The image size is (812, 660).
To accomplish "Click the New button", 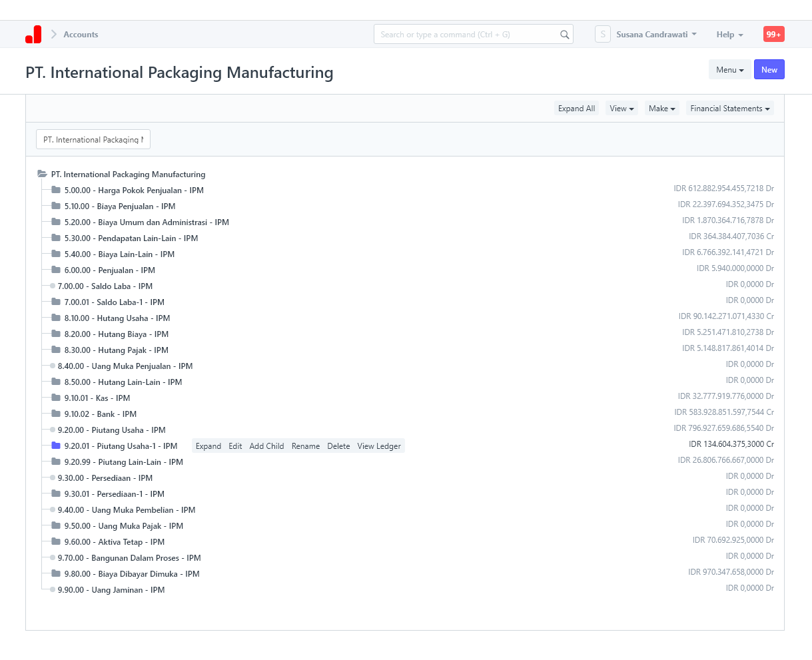I will click(x=769, y=70).
